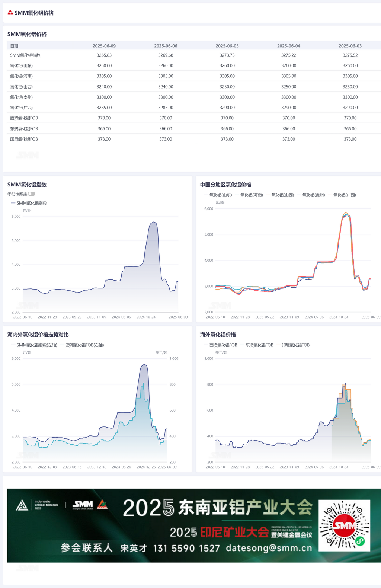Hide 氧化铝(河南) series in regional chart legend
This screenshot has width=381, height=588.
pos(249,195)
